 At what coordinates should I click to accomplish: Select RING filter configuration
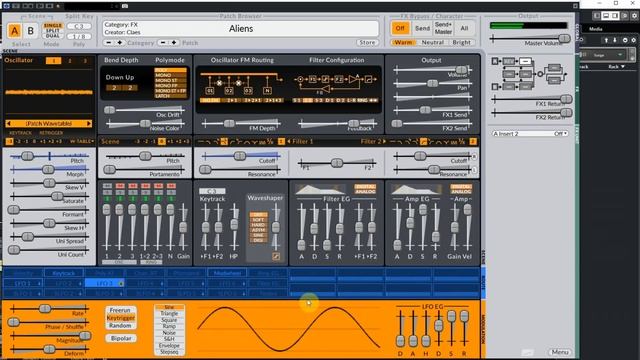tap(362, 100)
